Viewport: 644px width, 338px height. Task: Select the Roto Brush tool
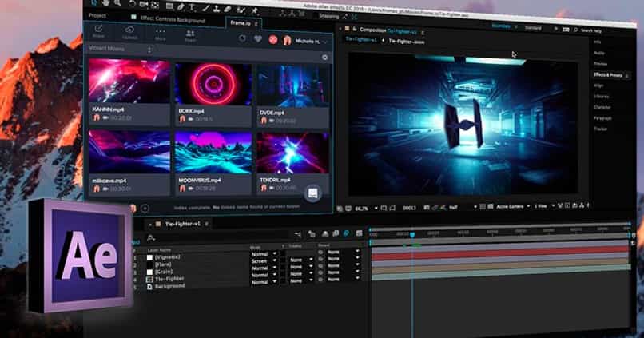241,10
